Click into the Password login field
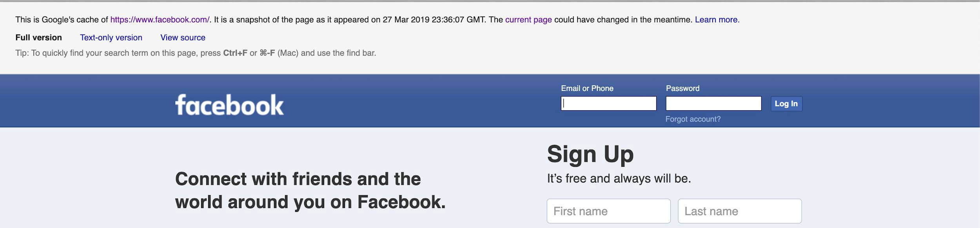Viewport: 980px width, 228px height. 713,104
